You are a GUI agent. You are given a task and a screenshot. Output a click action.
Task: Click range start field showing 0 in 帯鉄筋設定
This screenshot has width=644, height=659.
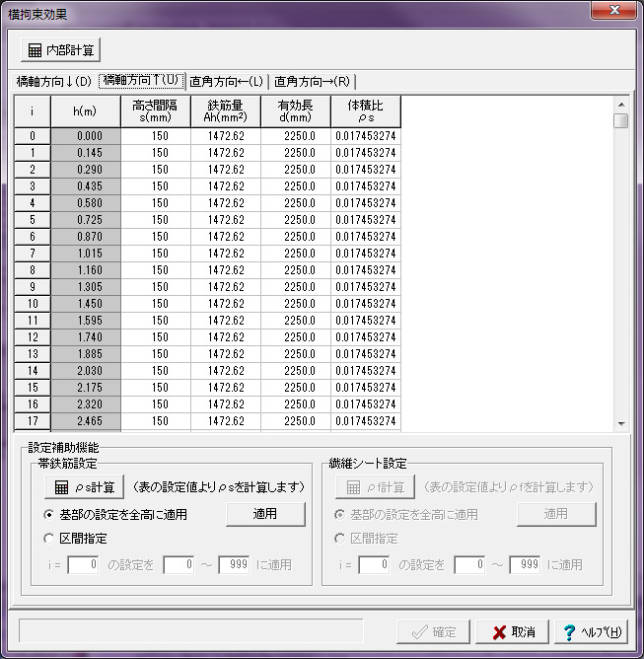pyautogui.click(x=179, y=564)
